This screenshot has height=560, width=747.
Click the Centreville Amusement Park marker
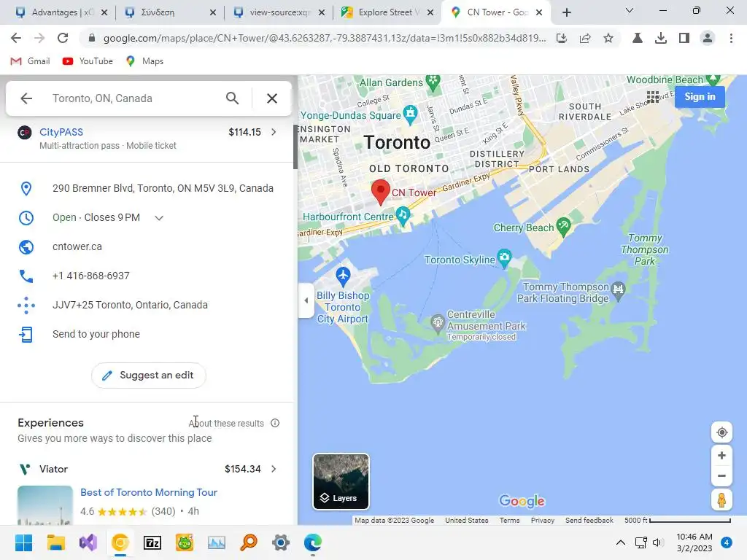(x=438, y=324)
